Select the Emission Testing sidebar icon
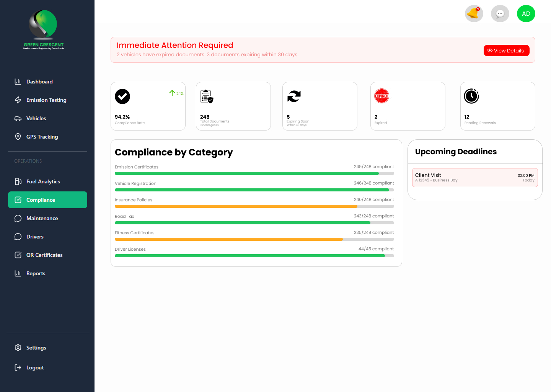 click(x=18, y=100)
